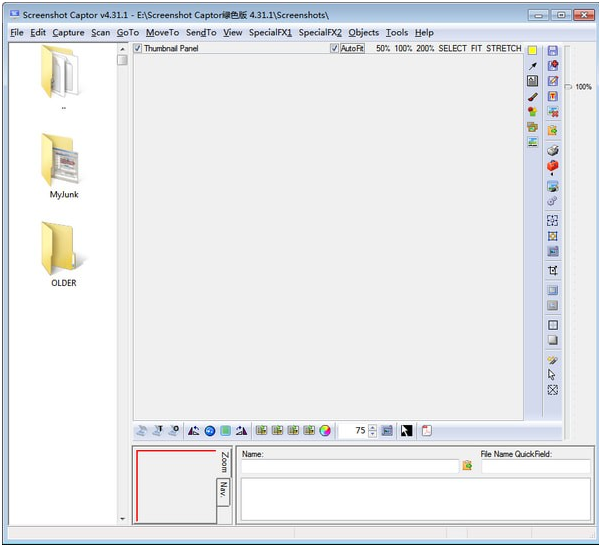Screen dimensions: 599x545
Task: Select the black arrow drawing tool icon
Action: (533, 66)
